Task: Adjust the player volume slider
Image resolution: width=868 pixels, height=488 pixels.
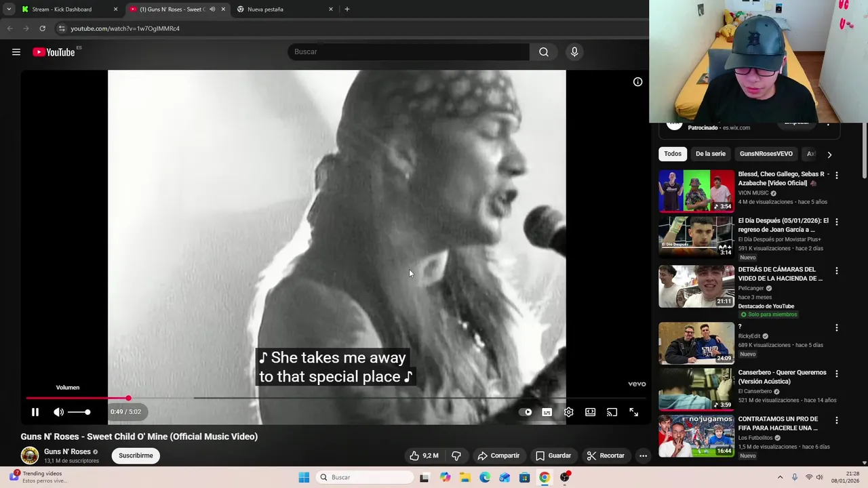Action: 79,412
